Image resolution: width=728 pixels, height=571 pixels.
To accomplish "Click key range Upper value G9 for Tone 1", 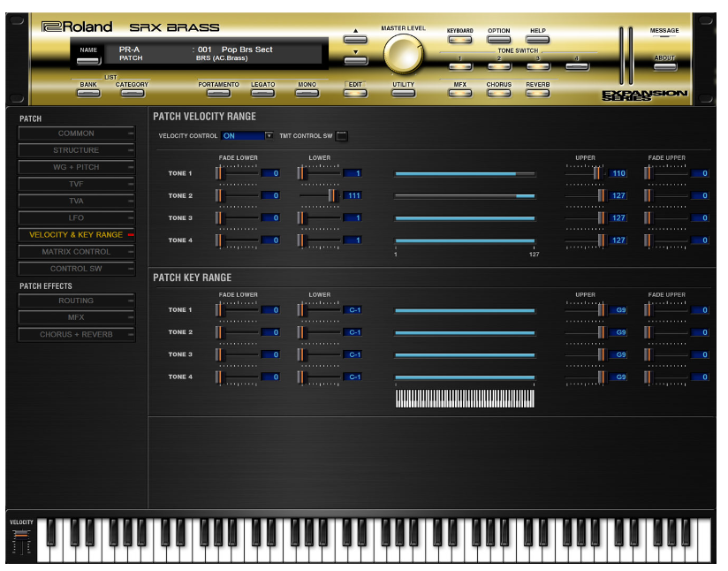I will pyautogui.click(x=618, y=310).
